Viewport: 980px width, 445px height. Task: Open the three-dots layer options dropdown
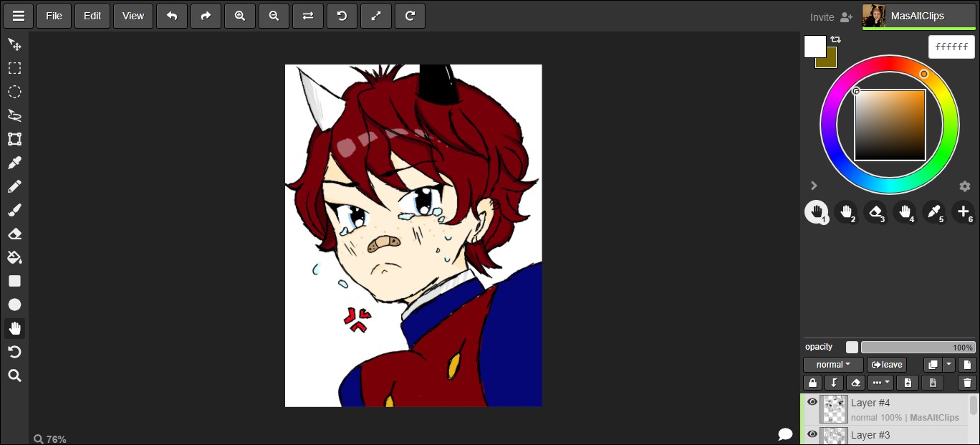880,383
